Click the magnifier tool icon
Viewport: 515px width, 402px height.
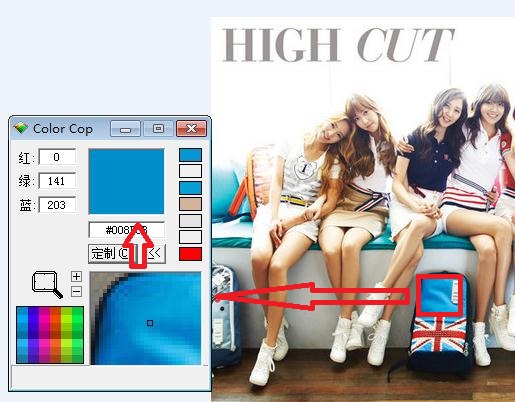pos(47,285)
